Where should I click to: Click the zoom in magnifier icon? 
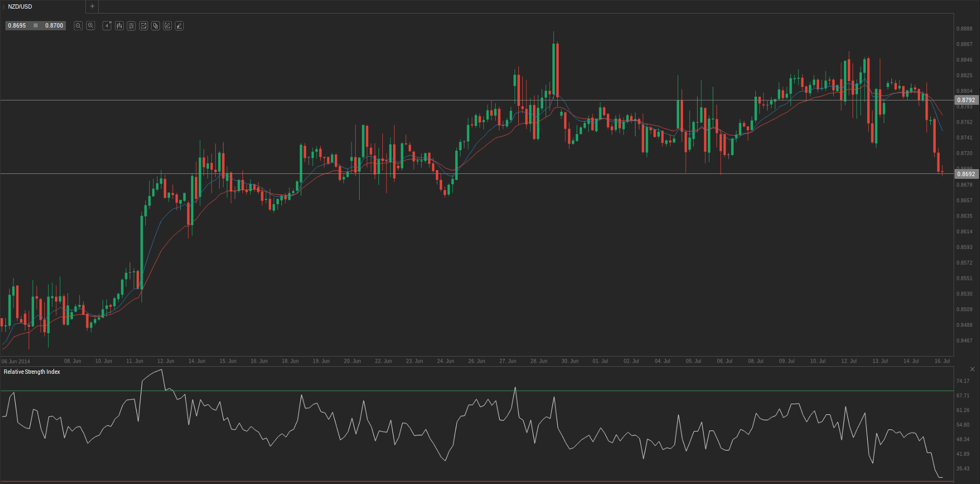(x=91, y=26)
